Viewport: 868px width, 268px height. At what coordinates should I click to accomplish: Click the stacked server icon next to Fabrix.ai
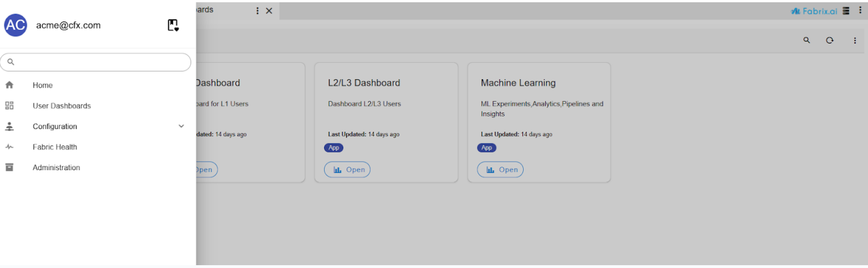[x=846, y=11]
